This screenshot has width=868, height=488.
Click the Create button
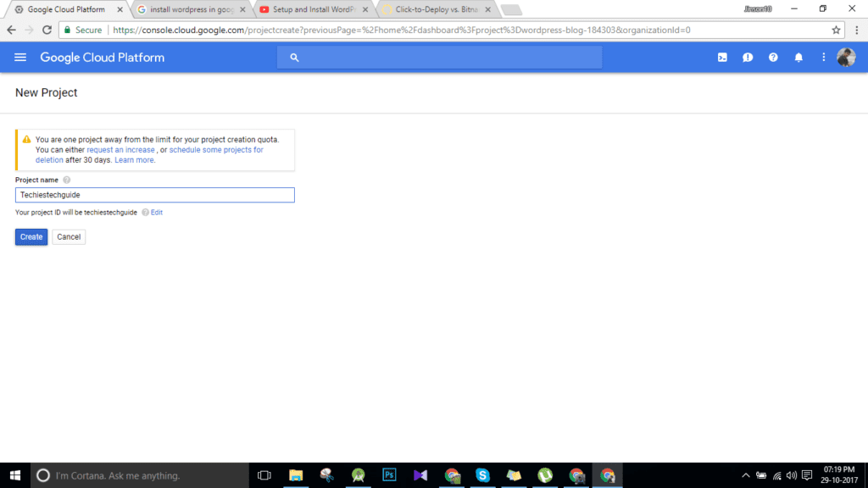coord(31,237)
